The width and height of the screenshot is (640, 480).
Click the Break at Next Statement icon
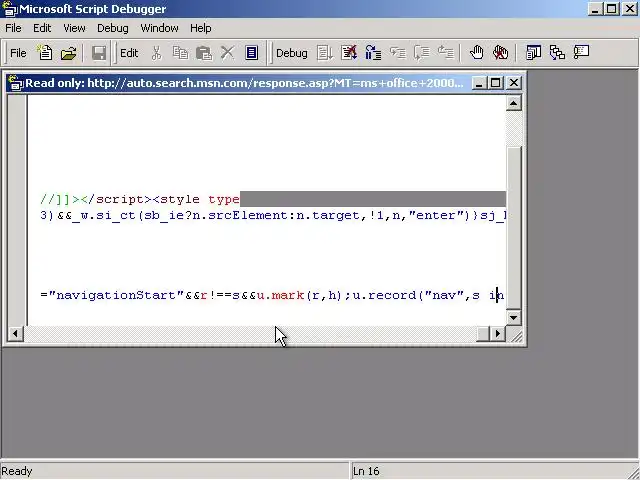pyautogui.click(x=373, y=53)
